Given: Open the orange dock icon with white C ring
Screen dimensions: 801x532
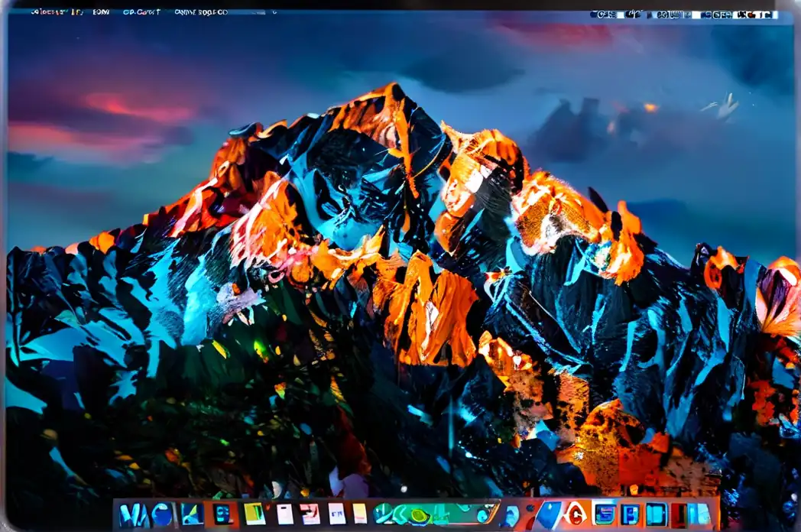Looking at the screenshot, I should [x=576, y=514].
